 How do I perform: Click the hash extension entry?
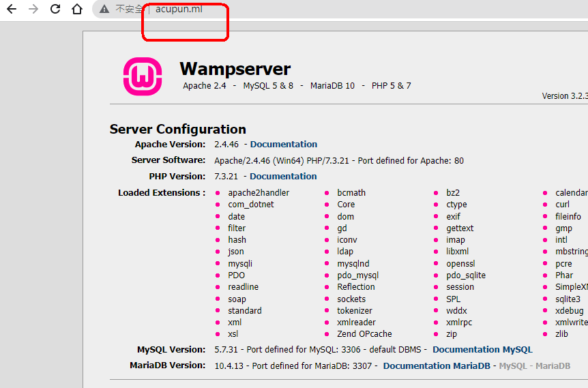click(x=237, y=239)
